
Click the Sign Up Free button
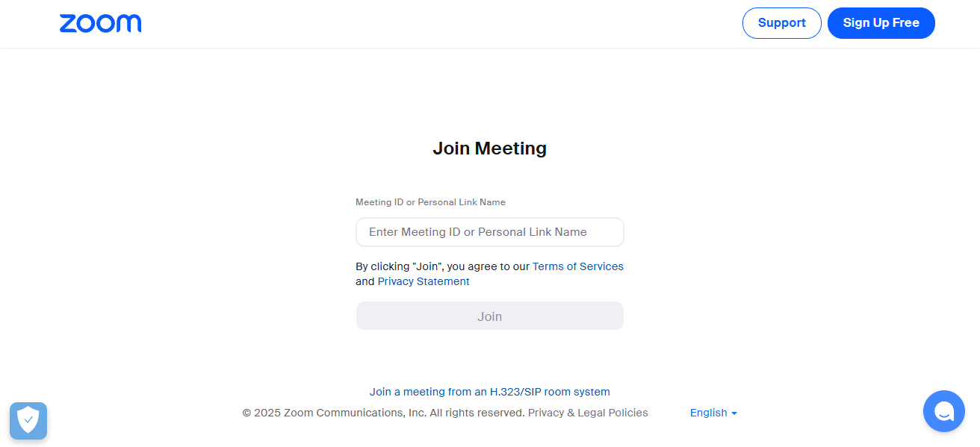(881, 23)
